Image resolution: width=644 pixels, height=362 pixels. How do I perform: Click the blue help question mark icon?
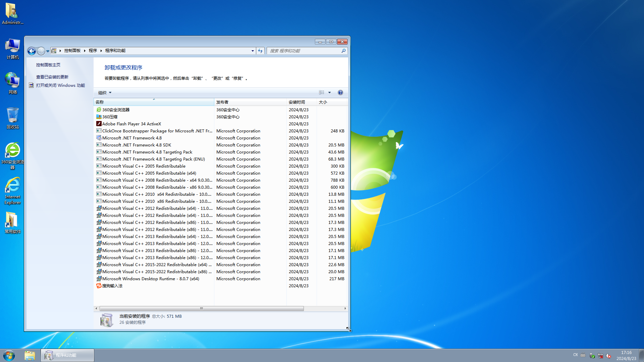[x=340, y=93]
